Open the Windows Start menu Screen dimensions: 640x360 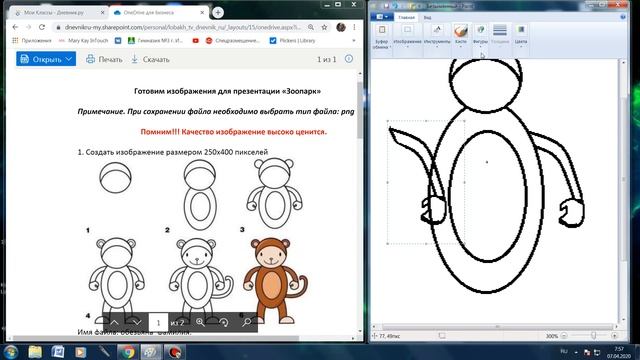[11, 352]
